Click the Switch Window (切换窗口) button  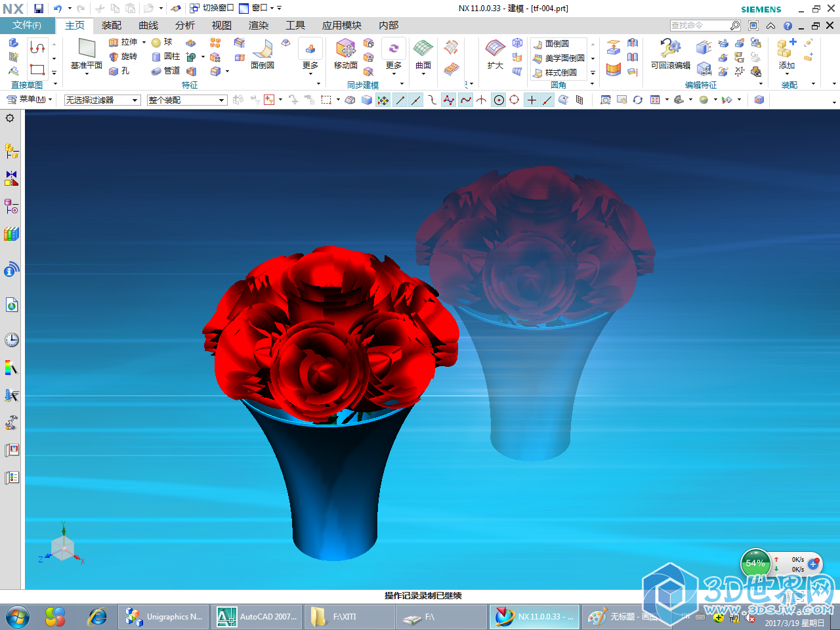tap(212, 9)
